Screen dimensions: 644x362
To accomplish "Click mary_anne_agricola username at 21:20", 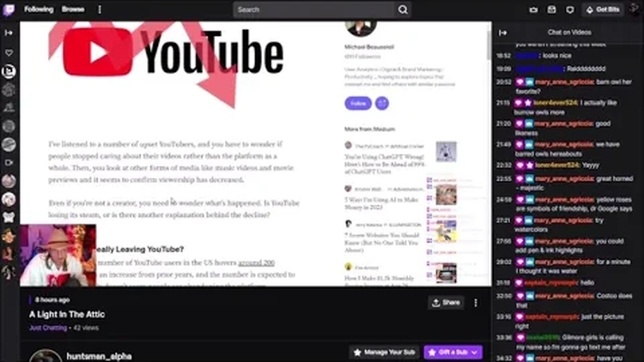I will tap(564, 123).
